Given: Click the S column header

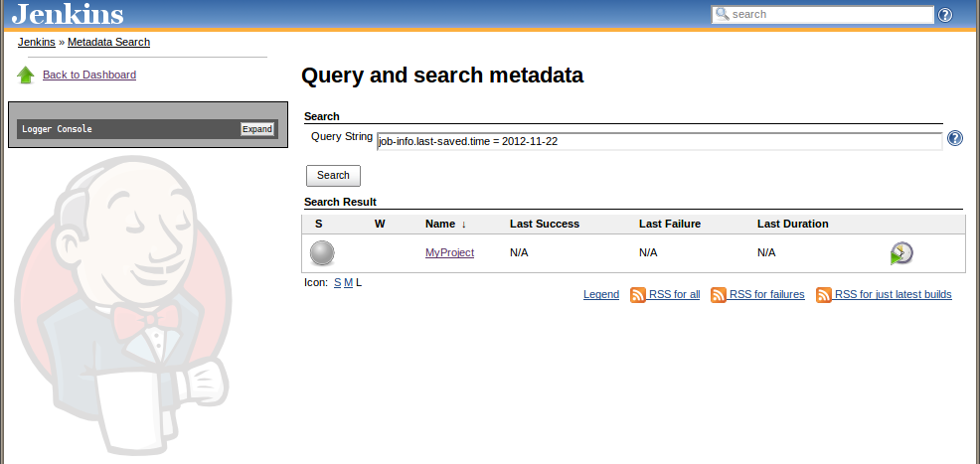Looking at the screenshot, I should click(319, 224).
